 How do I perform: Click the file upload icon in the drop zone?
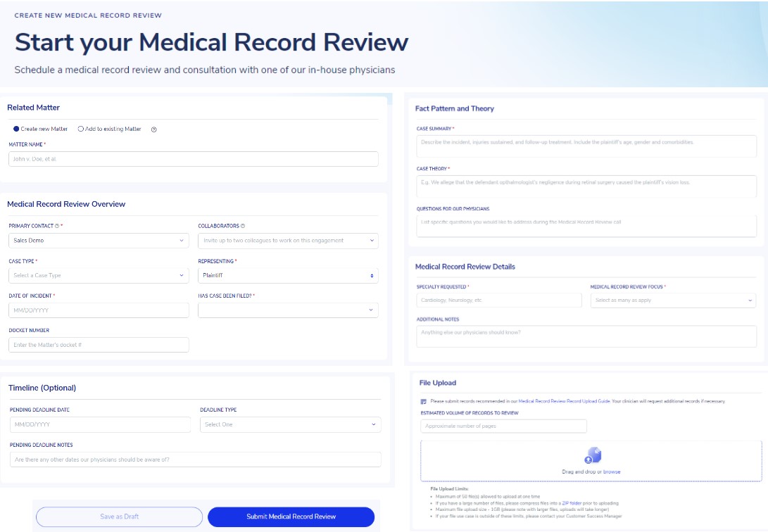click(x=593, y=455)
